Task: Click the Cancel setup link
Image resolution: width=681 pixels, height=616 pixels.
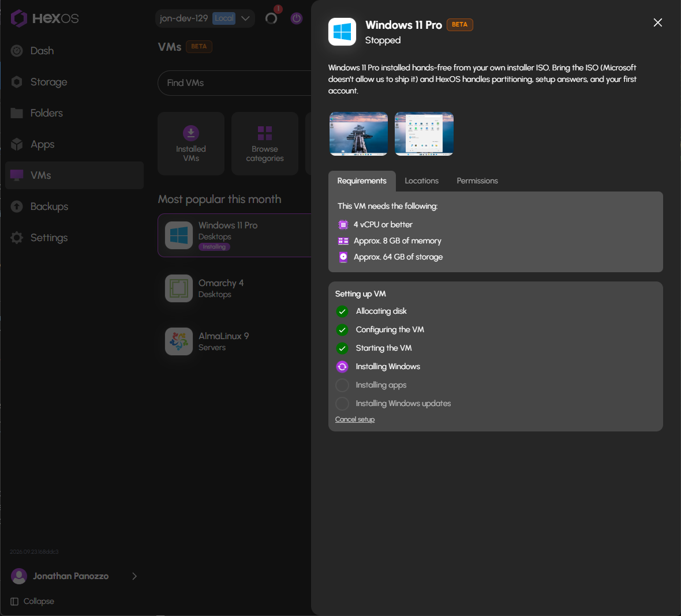Action: (355, 419)
